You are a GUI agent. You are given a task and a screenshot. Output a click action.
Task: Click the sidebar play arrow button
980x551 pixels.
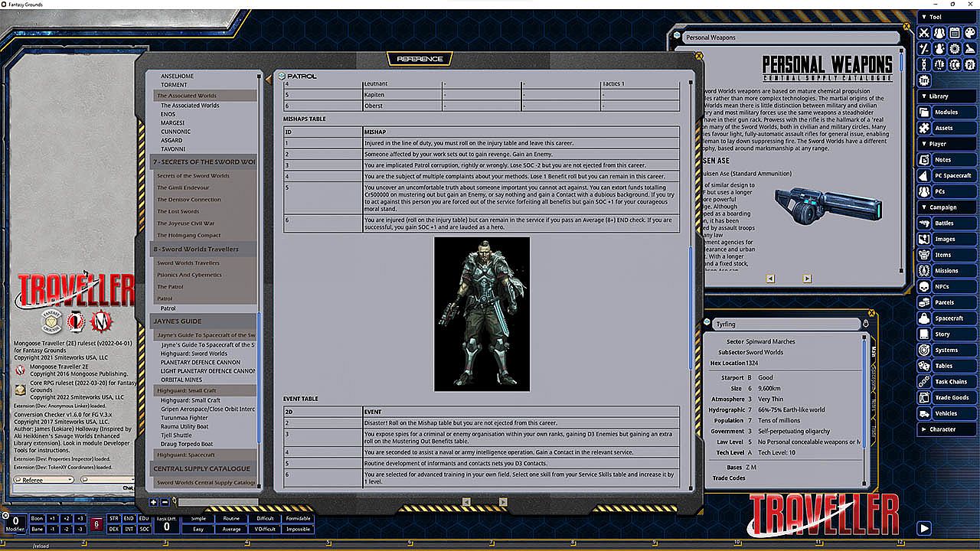(924, 528)
